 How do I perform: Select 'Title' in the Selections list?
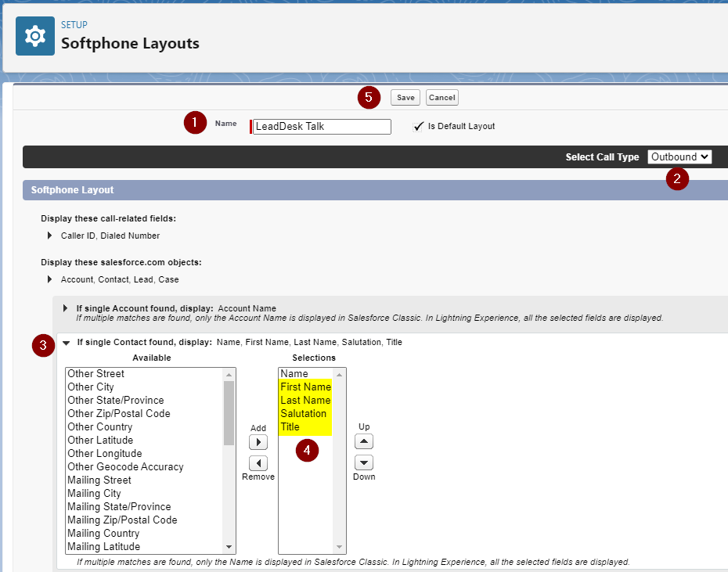click(305, 427)
